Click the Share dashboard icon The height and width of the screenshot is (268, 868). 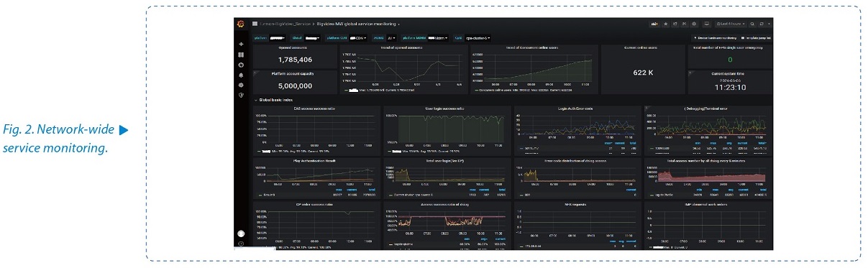(x=675, y=24)
